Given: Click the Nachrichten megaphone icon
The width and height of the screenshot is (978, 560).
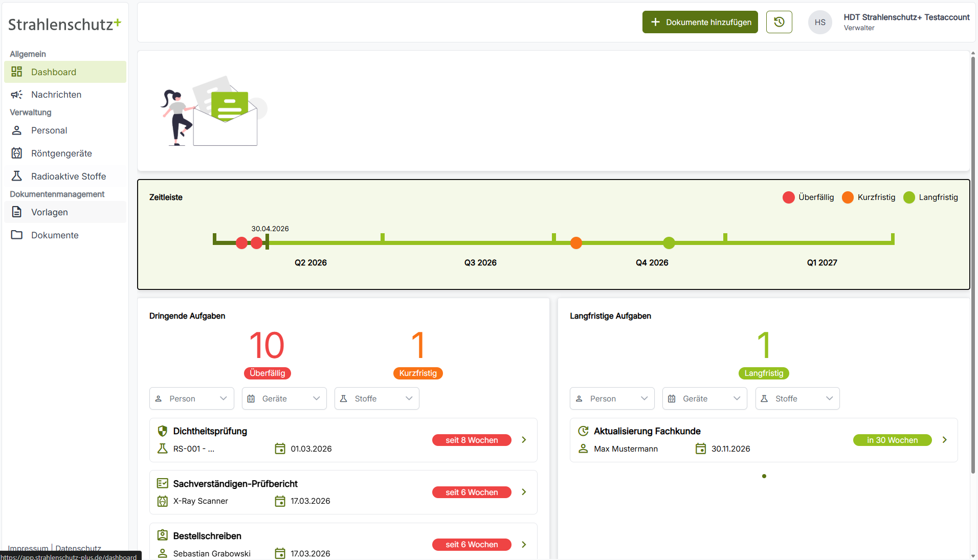Looking at the screenshot, I should [x=17, y=95].
